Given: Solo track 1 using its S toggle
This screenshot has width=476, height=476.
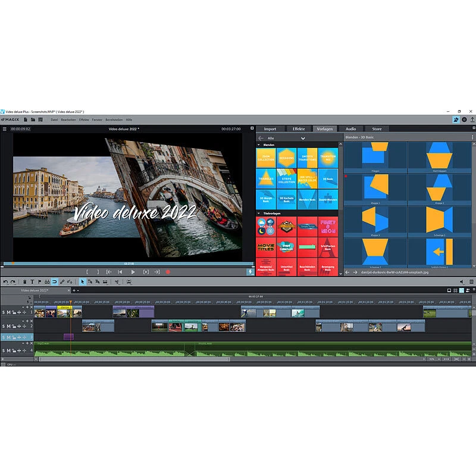Looking at the screenshot, I should (4, 312).
